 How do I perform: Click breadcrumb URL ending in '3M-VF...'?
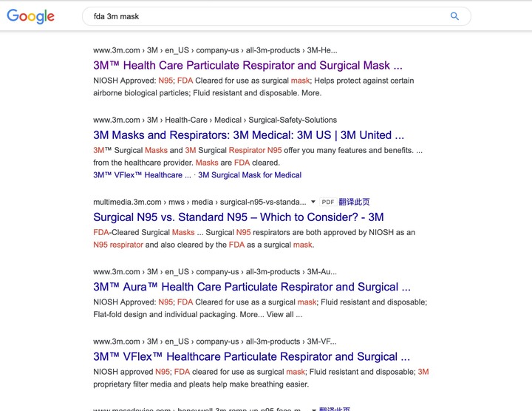click(x=215, y=342)
